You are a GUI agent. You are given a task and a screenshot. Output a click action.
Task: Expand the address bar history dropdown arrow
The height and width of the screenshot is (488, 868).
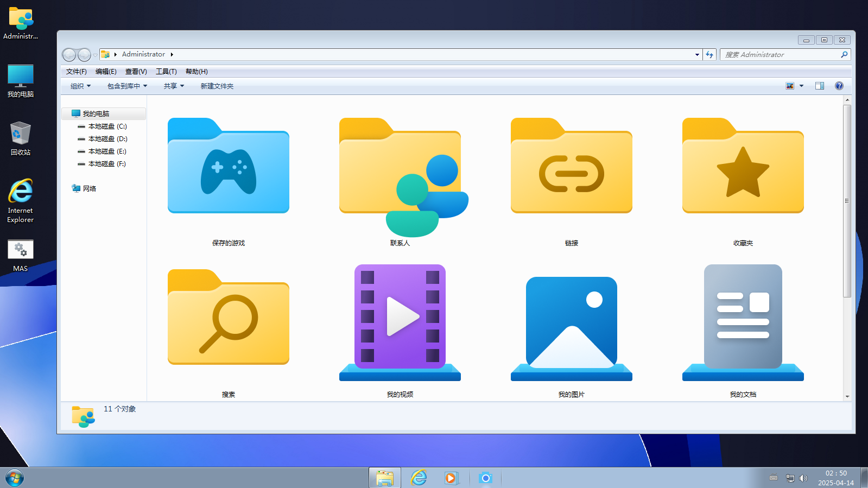697,55
